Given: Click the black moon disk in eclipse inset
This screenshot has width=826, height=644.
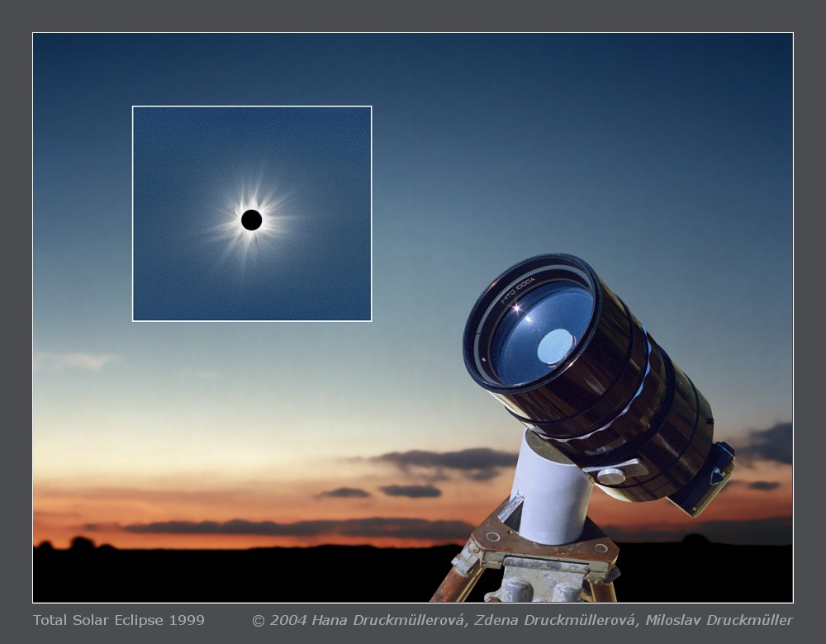Looking at the screenshot, I should 251,220.
